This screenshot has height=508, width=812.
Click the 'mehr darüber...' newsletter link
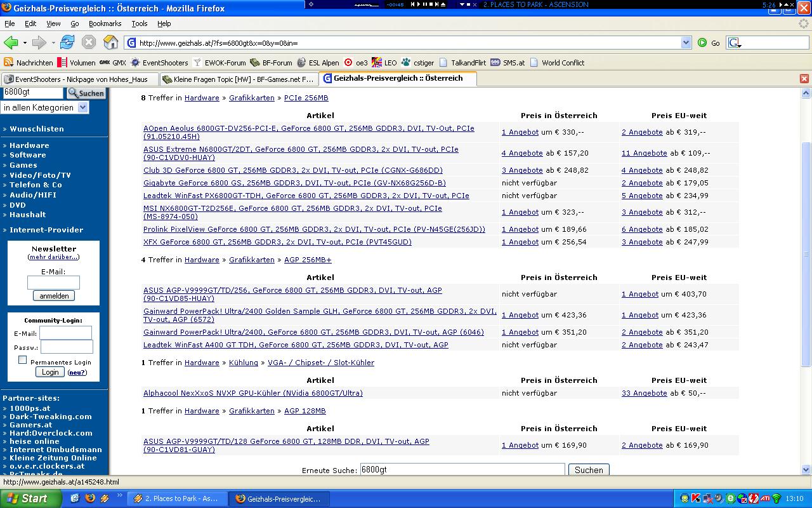54,257
